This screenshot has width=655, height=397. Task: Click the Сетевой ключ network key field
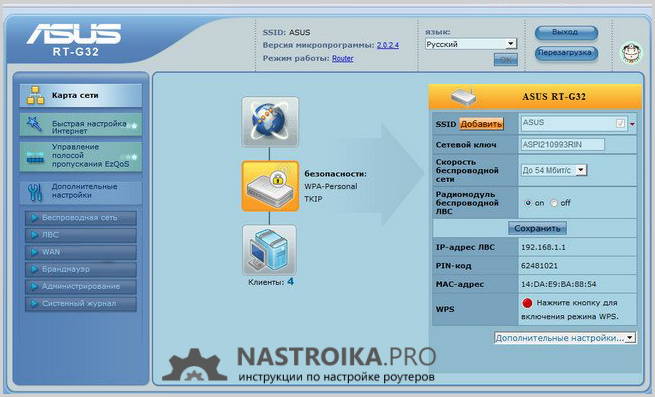562,145
